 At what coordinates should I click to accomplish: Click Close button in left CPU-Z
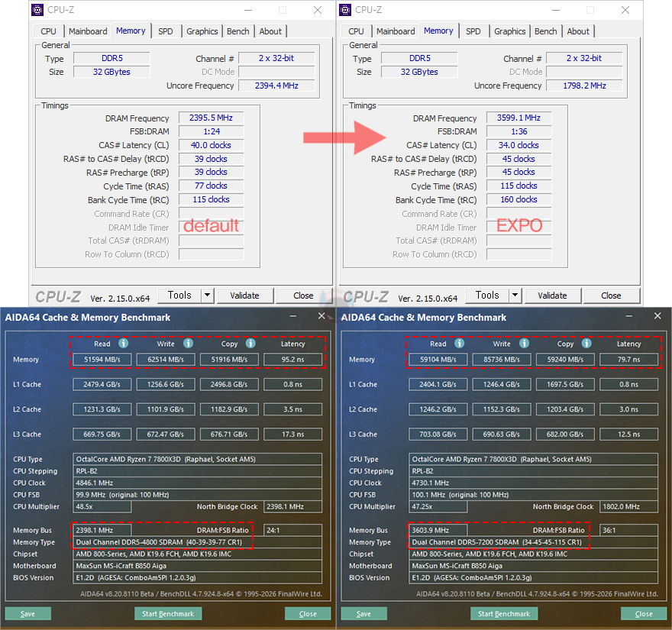[x=303, y=296]
